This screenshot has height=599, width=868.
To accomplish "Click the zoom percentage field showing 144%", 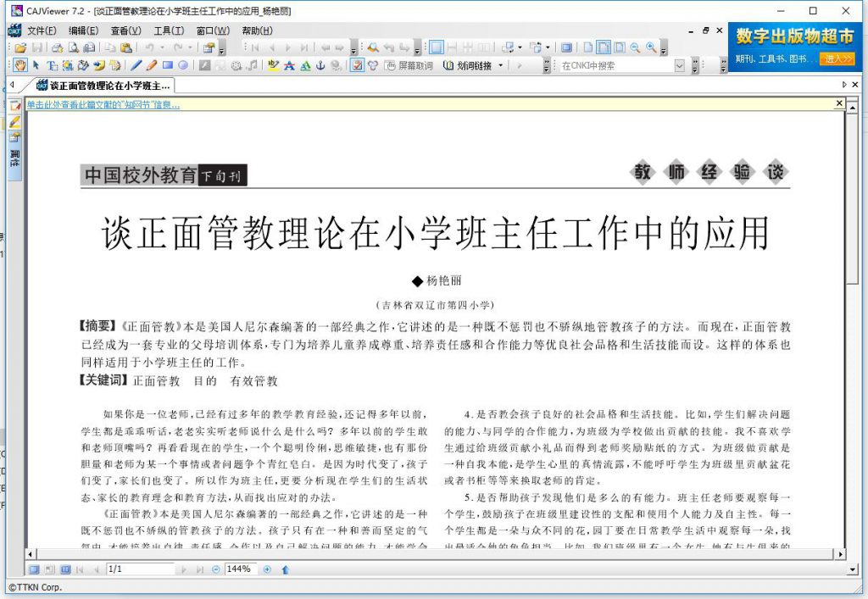I will point(241,569).
